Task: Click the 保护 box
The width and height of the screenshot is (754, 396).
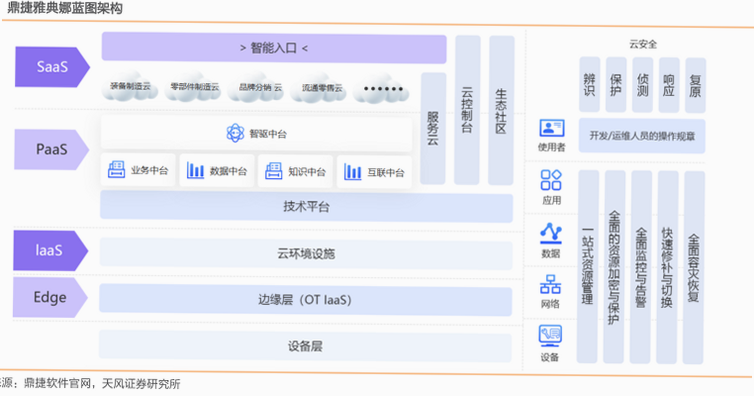Action: coord(616,85)
